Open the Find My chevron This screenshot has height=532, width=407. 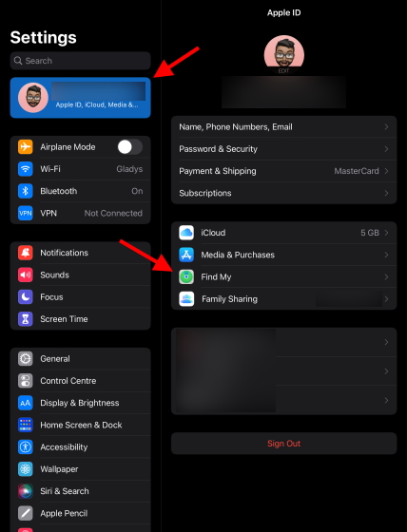coord(386,276)
